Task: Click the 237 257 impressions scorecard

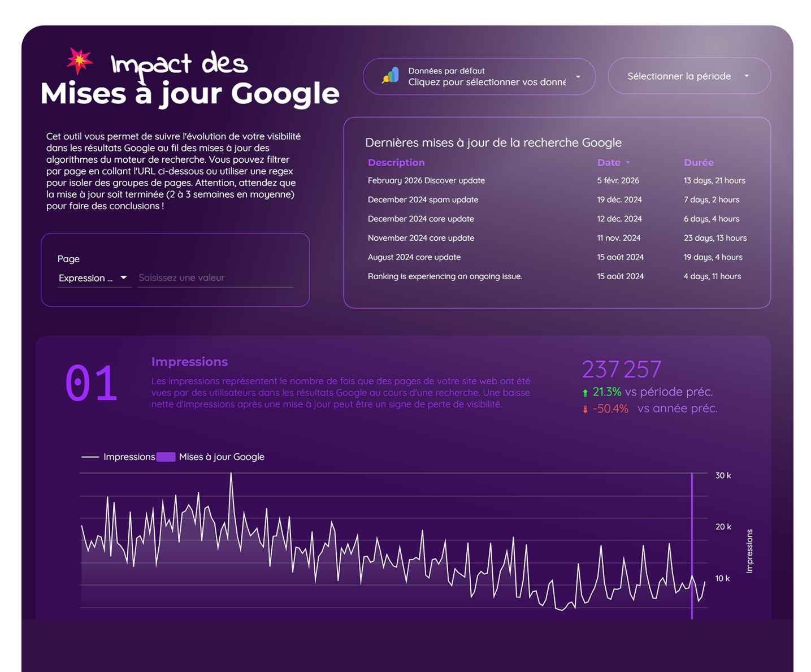Action: (x=621, y=370)
